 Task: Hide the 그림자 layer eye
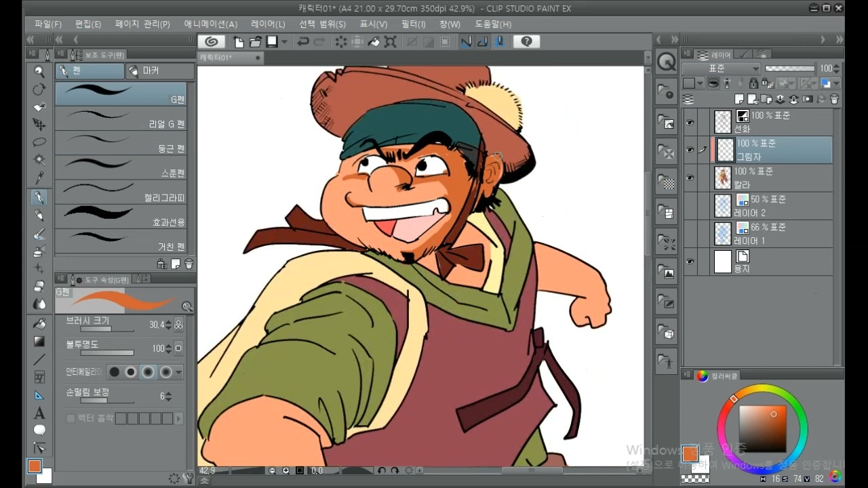690,150
